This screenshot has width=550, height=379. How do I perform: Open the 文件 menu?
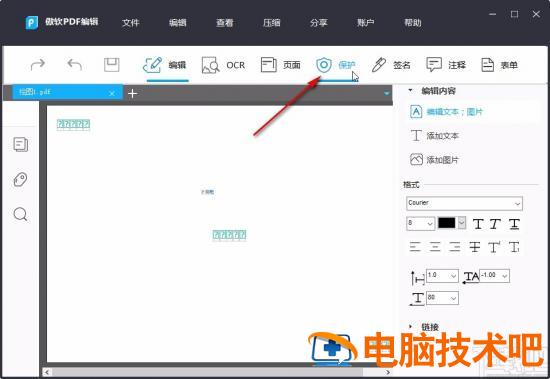[131, 23]
